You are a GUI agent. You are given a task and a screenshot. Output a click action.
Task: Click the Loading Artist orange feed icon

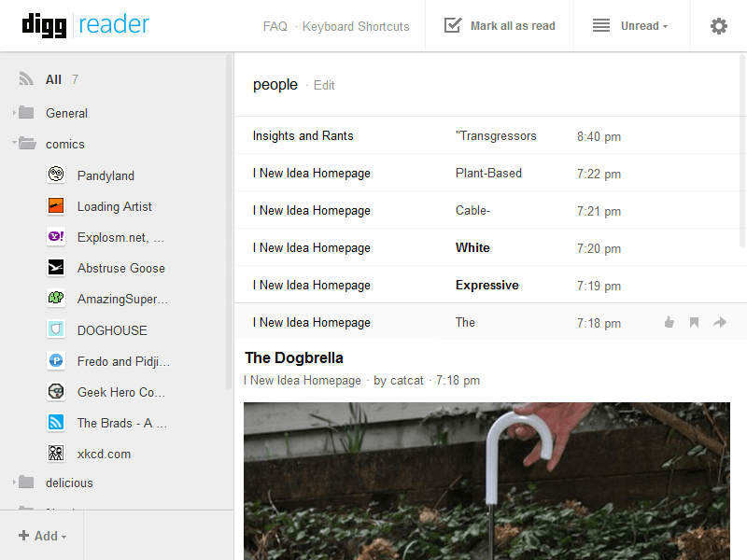click(x=56, y=205)
